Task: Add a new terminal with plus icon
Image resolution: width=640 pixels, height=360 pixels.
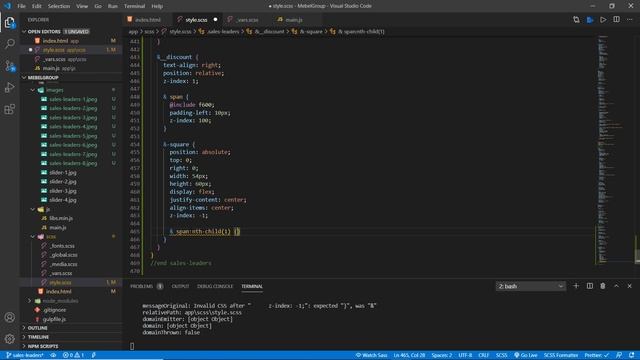Action: pos(576,286)
